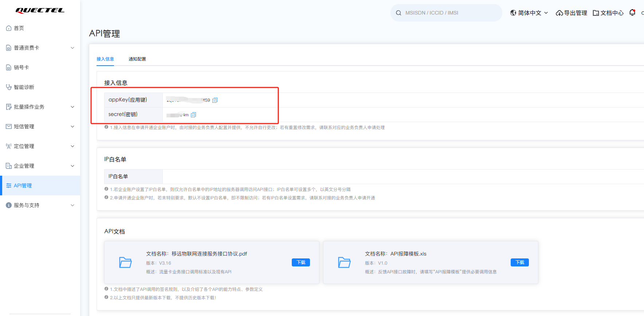Open 文档中心 documentation center
Screen dimensions: 644x316
[608, 13]
